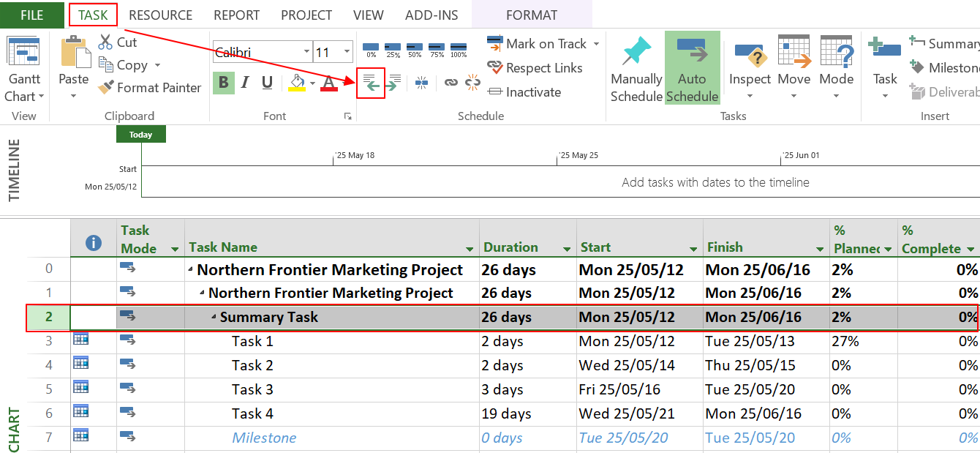The width and height of the screenshot is (980, 453).
Task: Click the task mode icon in the Task 4 row
Action: (128, 413)
